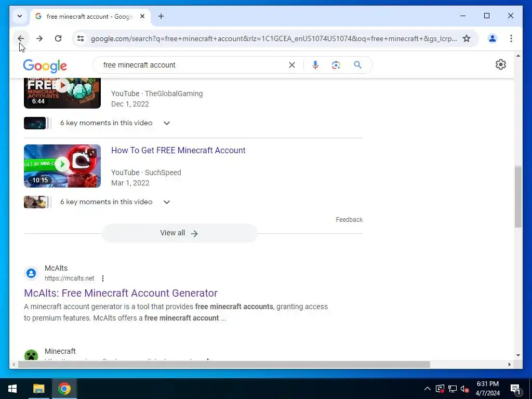Click the Minecraft creeper favicon

pos(31,355)
